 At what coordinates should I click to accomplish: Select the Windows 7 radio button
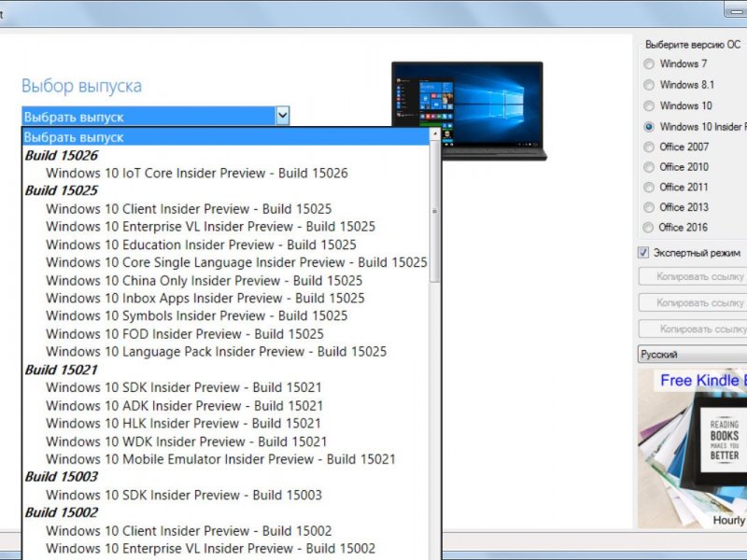[649, 63]
